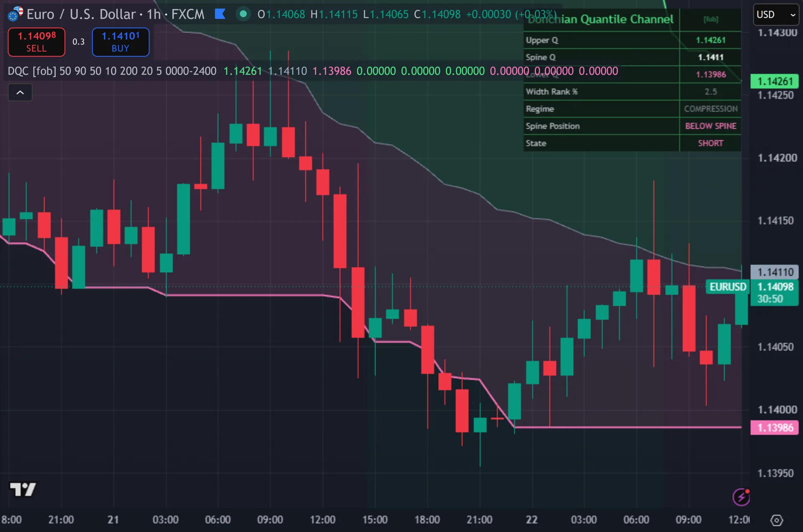The height and width of the screenshot is (532, 803).
Task: Click the 1.13950 price scale level
Action: 775,473
